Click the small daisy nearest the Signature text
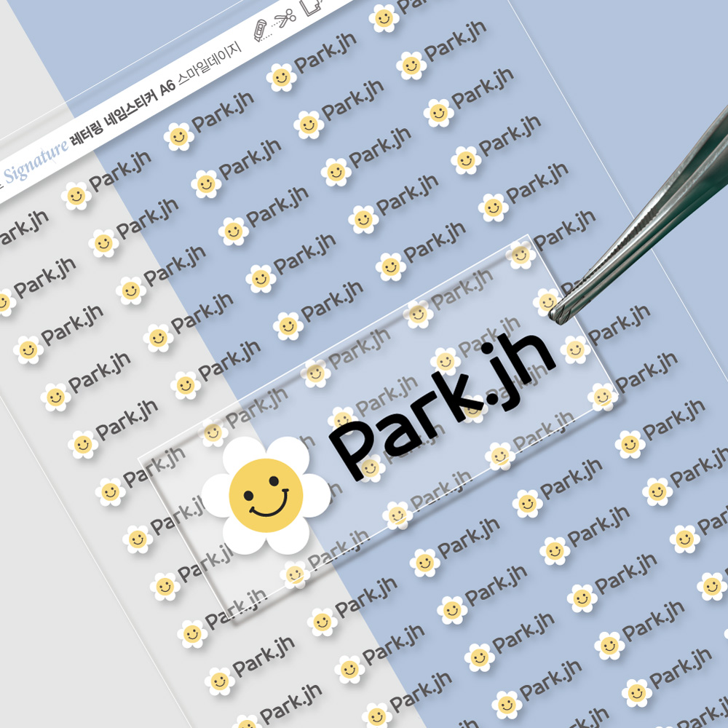 (x=76, y=195)
